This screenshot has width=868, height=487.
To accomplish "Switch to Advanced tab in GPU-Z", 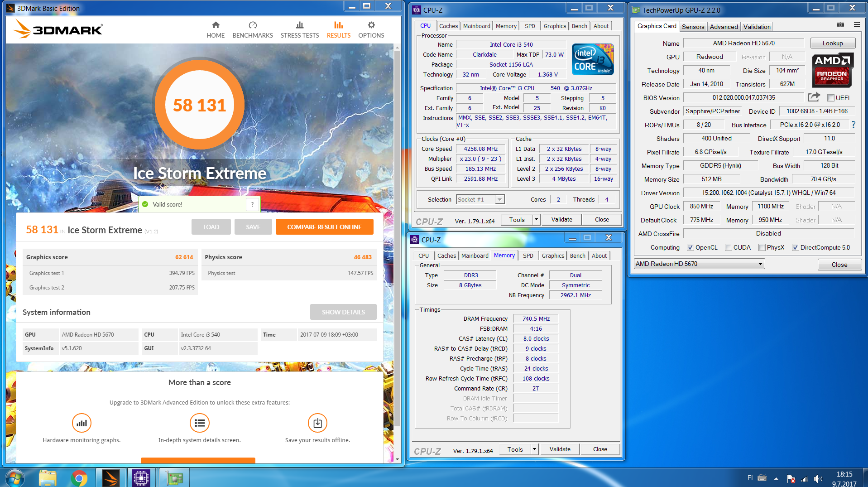I will pos(724,27).
